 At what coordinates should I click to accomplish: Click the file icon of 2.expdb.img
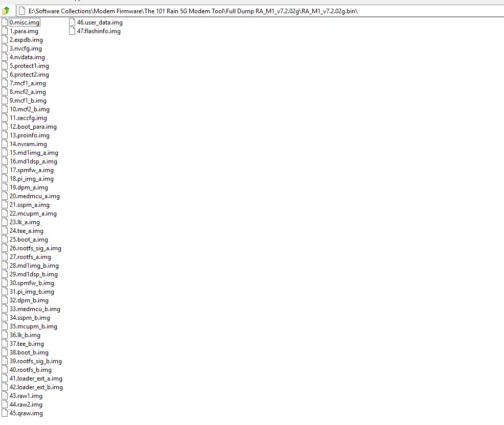coord(5,39)
